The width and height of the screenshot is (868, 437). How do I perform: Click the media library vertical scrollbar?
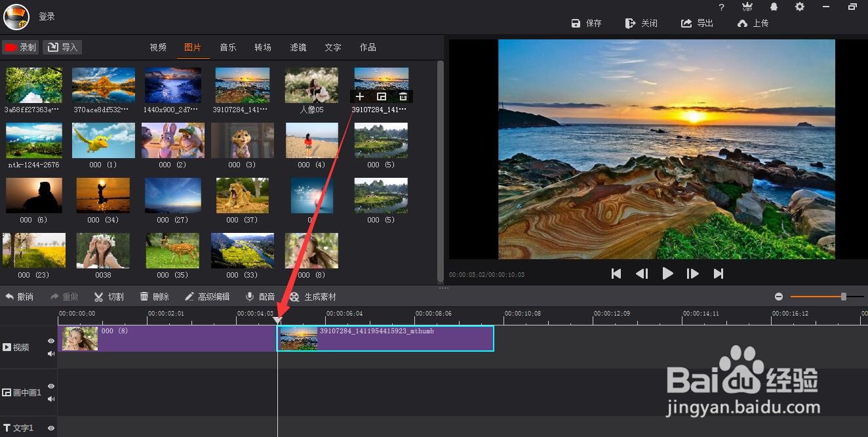tap(440, 171)
